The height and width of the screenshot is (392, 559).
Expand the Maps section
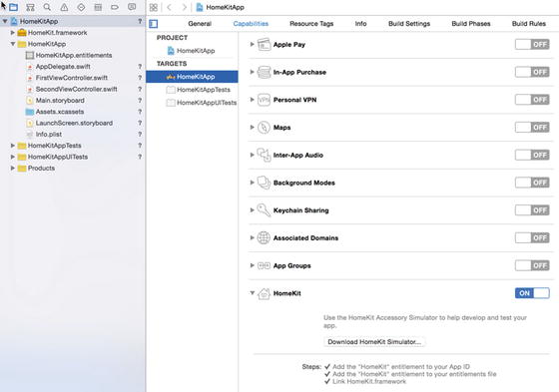coord(252,128)
